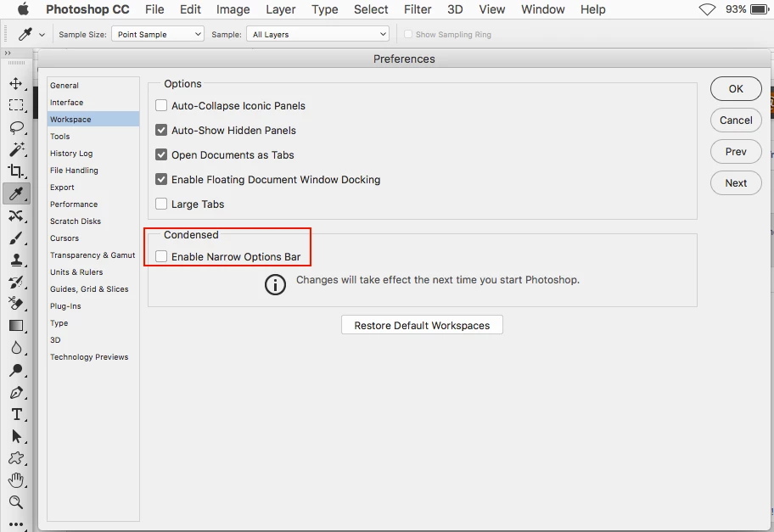The width and height of the screenshot is (774, 532).
Task: Select the Eraser tool
Action: (x=16, y=304)
